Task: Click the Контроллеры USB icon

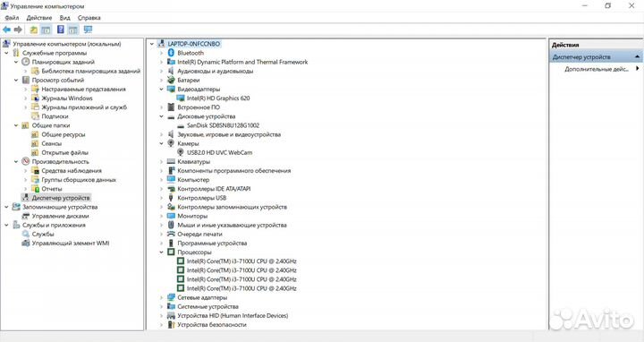Action: click(171, 198)
